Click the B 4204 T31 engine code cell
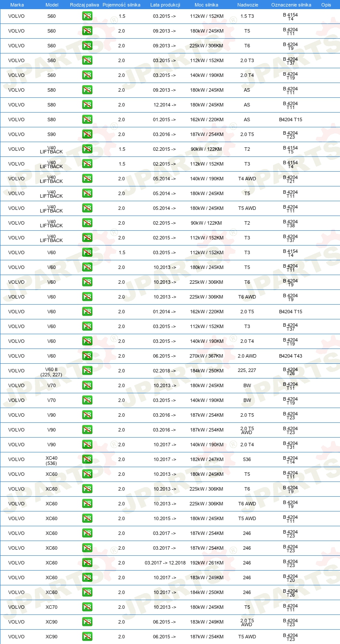This screenshot has height=644, width=340. (x=290, y=445)
